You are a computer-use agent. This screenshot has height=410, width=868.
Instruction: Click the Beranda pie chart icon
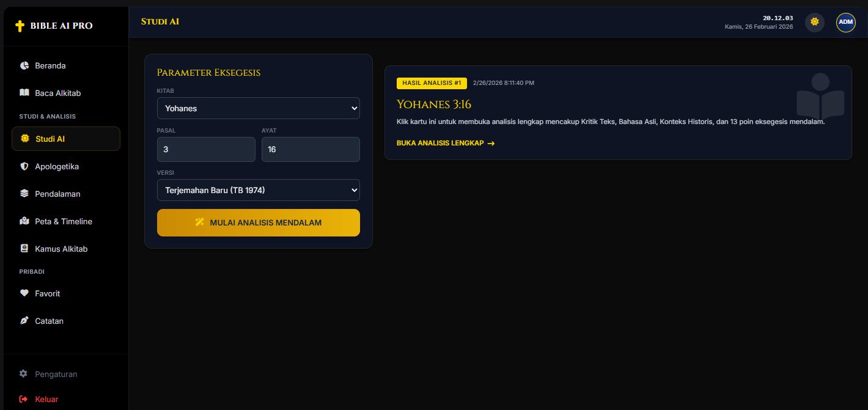[x=24, y=65]
